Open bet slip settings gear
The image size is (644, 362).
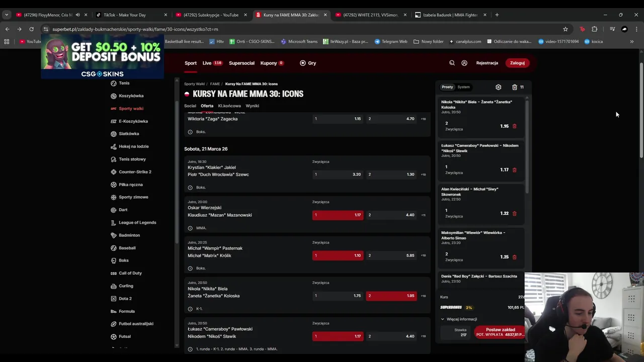coord(498,87)
